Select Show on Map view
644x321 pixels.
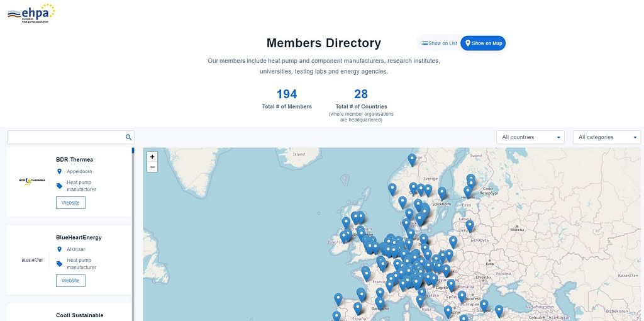point(483,43)
